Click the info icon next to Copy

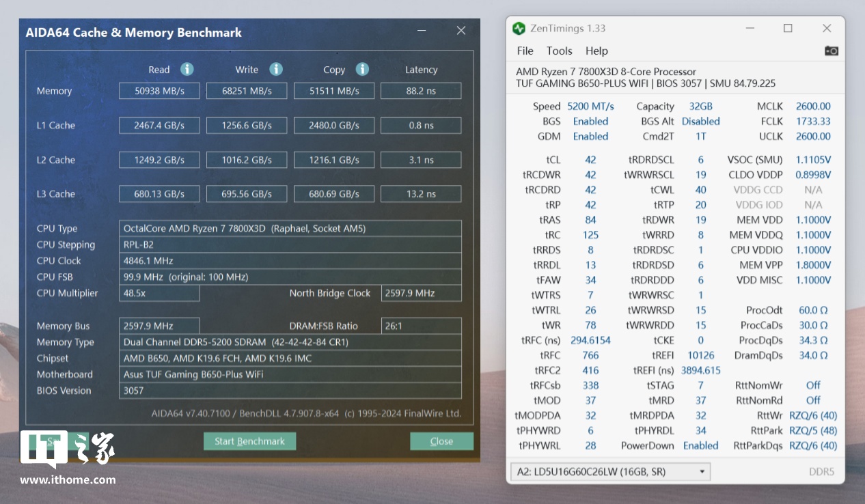pos(363,70)
